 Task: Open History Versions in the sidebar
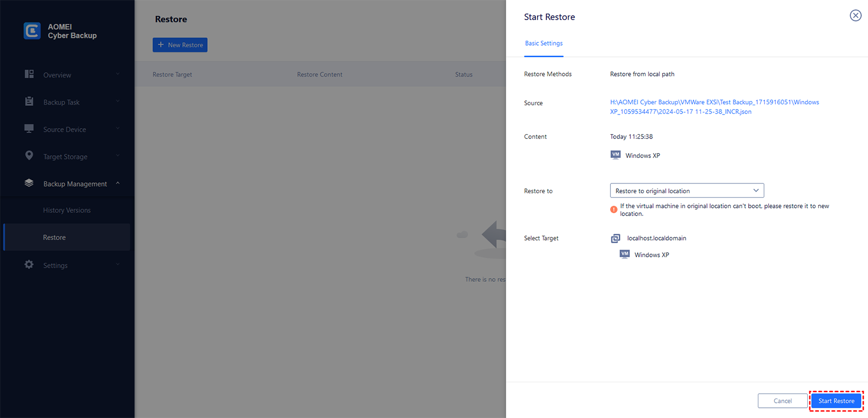[x=67, y=210]
